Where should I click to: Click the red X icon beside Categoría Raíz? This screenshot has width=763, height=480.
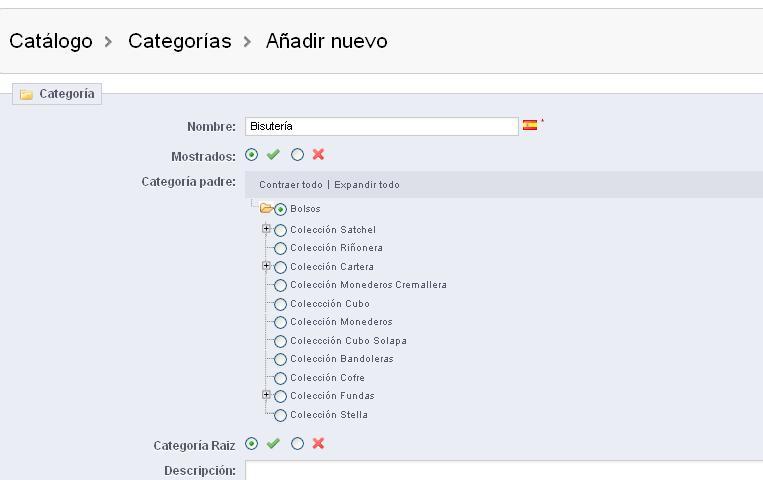click(318, 444)
